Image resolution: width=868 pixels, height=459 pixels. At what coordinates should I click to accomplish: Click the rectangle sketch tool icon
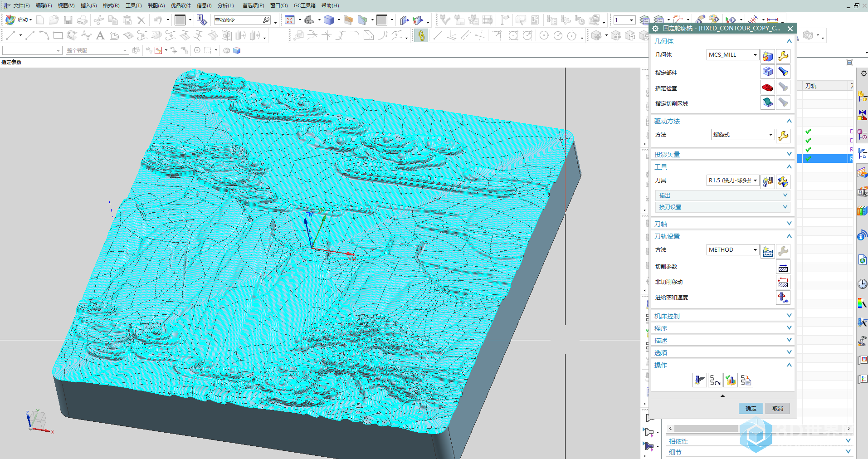pos(58,35)
